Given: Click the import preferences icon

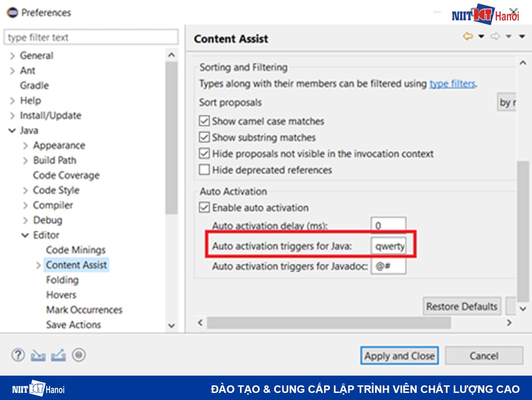Looking at the screenshot, I should point(38,355).
